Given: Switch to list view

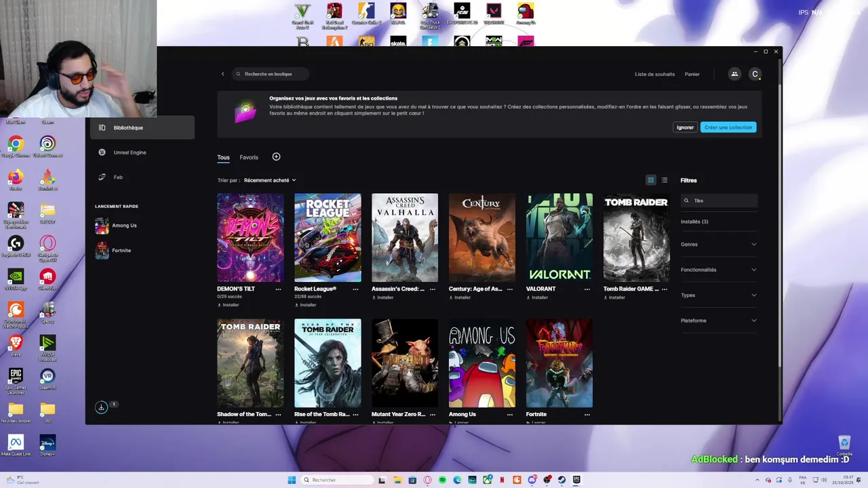Looking at the screenshot, I should [x=665, y=180].
